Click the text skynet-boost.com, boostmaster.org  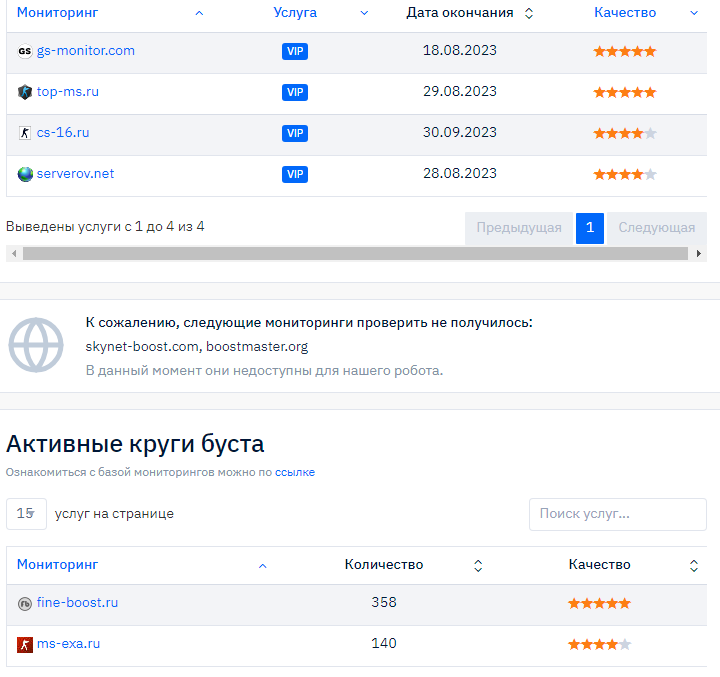pos(197,346)
